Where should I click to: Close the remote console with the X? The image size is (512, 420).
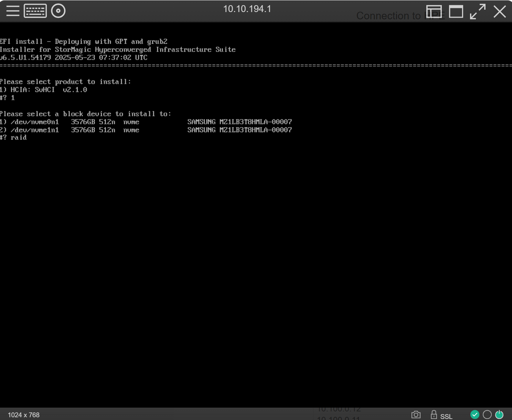500,12
